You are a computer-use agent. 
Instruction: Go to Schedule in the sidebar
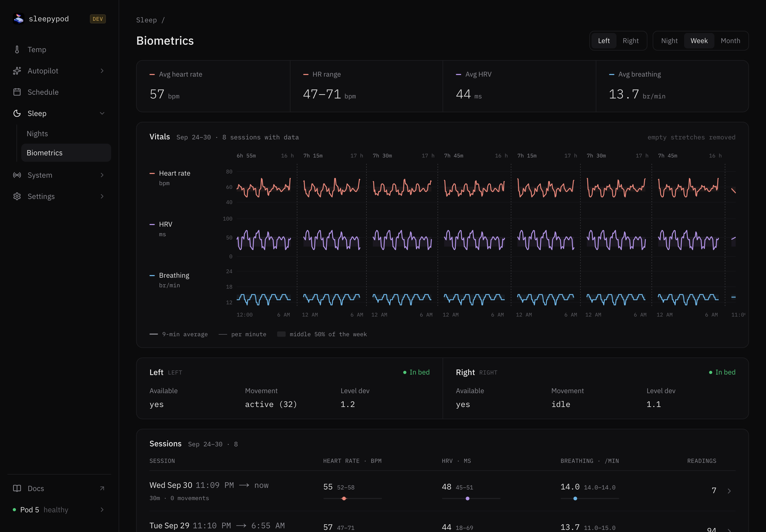pyautogui.click(x=59, y=92)
